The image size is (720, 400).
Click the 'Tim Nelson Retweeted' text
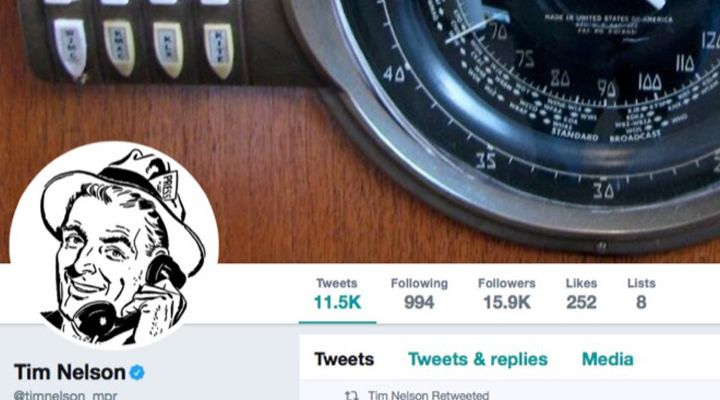(x=428, y=395)
